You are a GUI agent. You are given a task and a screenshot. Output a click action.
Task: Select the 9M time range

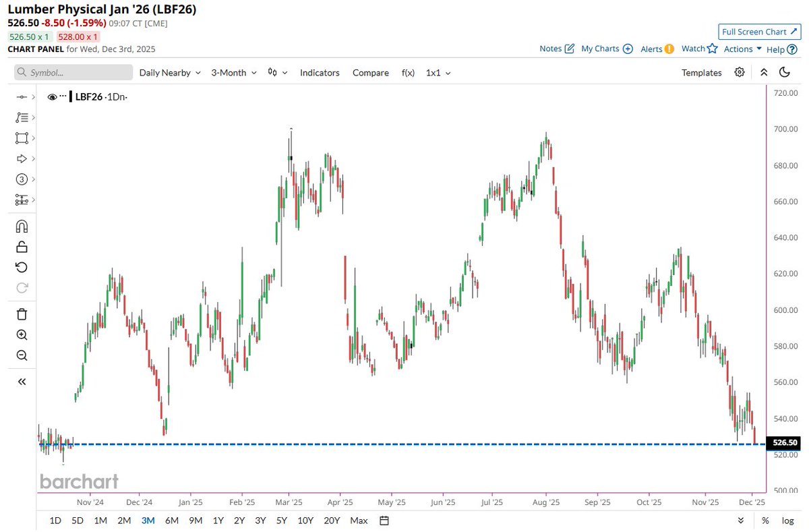point(196,520)
